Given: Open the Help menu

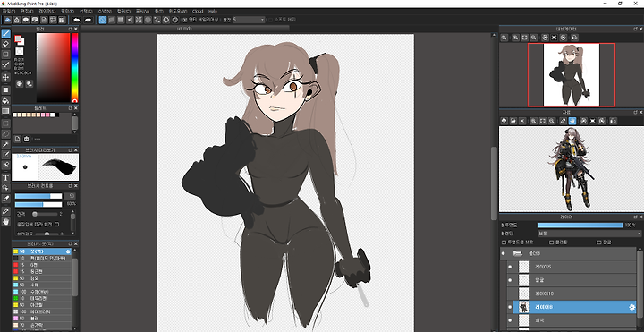Looking at the screenshot, I should tap(212, 11).
